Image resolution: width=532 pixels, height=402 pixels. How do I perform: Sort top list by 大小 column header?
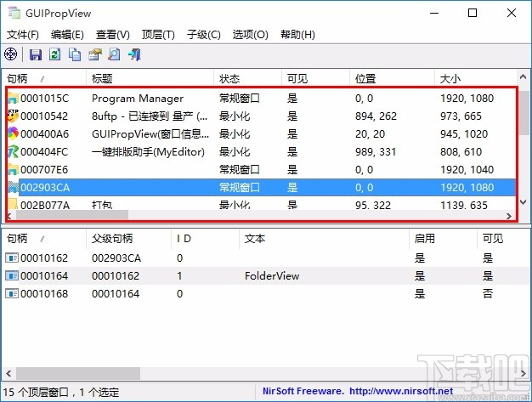[475, 79]
